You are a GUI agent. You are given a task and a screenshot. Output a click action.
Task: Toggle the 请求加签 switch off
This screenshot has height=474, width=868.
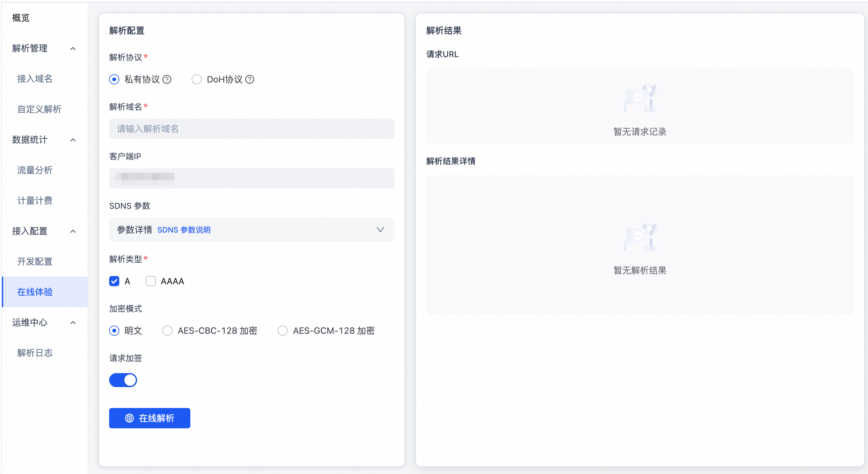click(x=123, y=380)
